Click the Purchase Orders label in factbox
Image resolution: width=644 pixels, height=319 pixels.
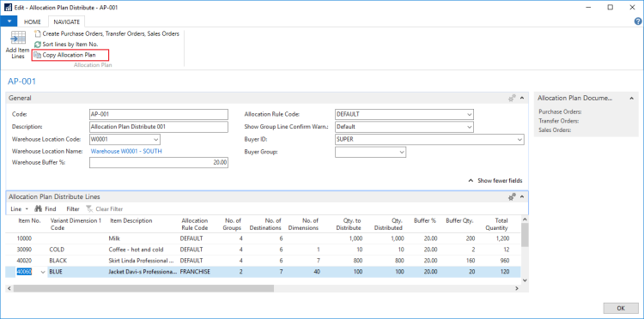(x=560, y=111)
